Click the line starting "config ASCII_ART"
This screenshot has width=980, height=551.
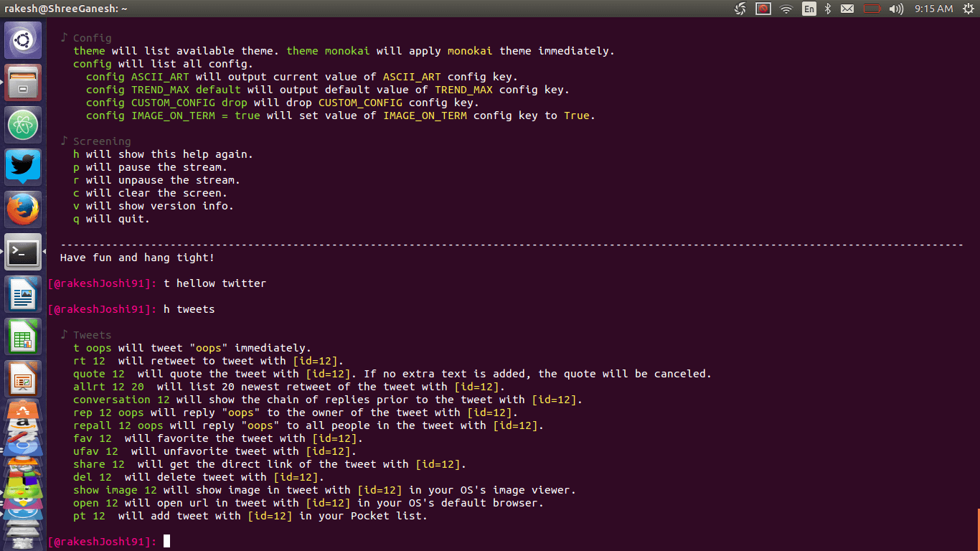pos(302,77)
